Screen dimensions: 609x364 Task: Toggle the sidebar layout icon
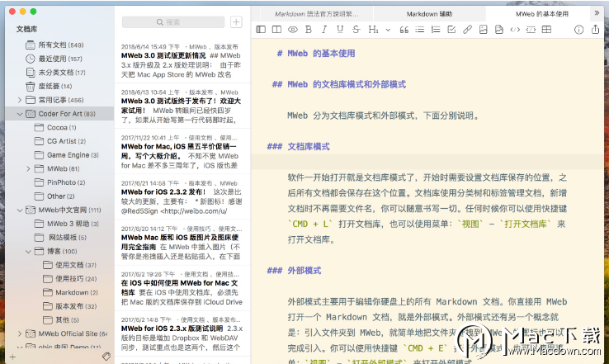[261, 30]
